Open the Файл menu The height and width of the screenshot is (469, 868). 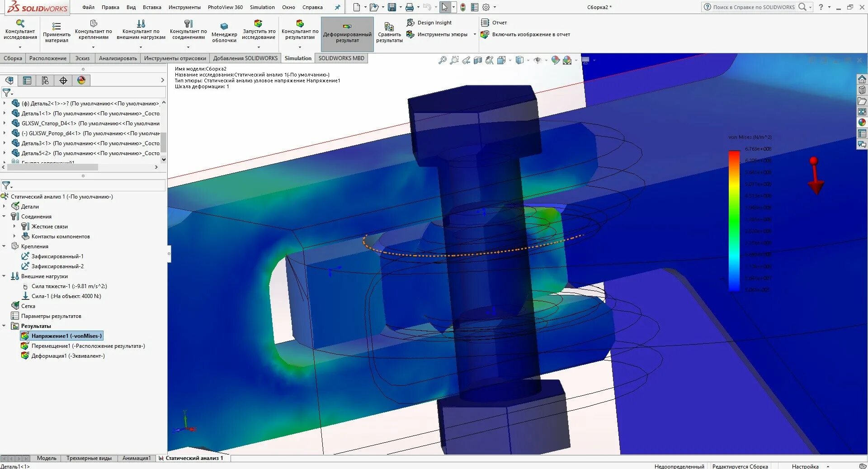[89, 7]
